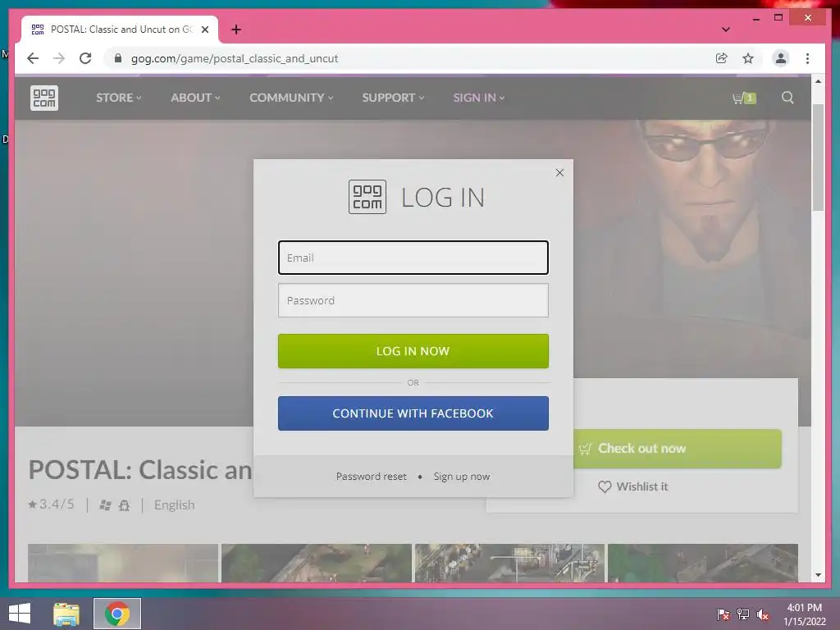Focus the Email field
The width and height of the screenshot is (840, 630).
pos(413,258)
